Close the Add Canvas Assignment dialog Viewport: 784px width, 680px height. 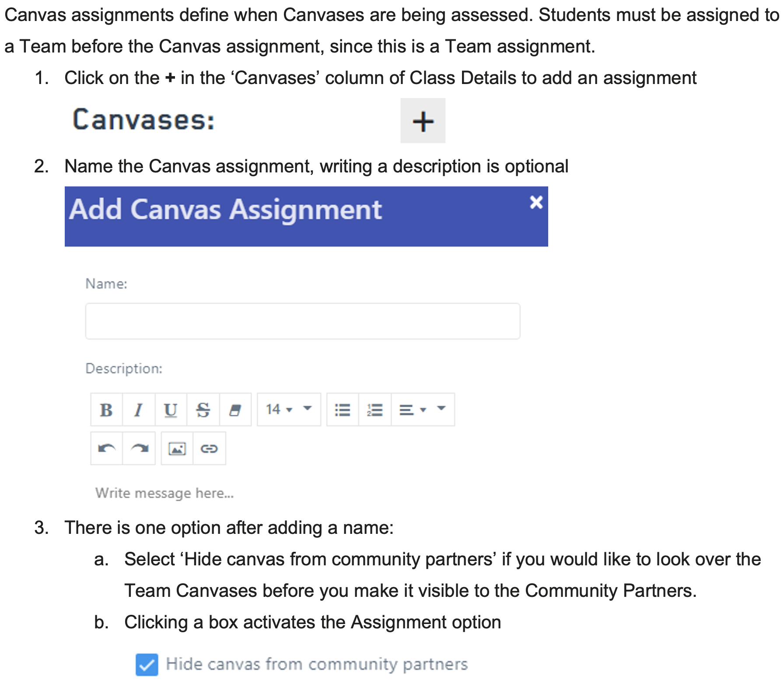point(536,202)
